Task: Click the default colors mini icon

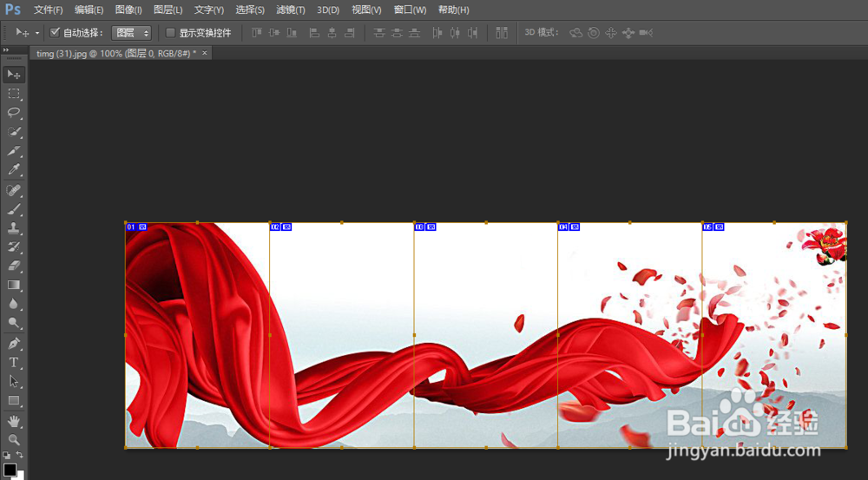Action: [6, 455]
